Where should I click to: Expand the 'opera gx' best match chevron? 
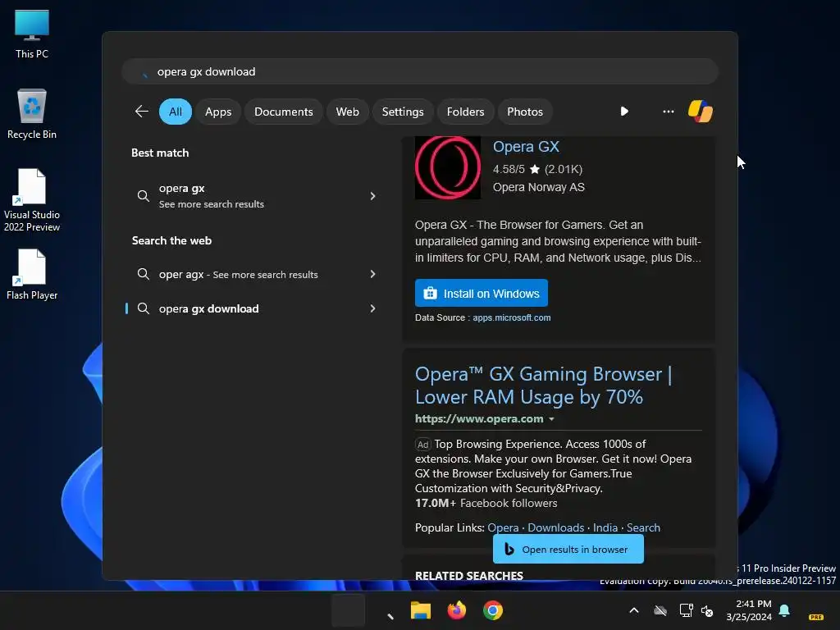point(373,196)
